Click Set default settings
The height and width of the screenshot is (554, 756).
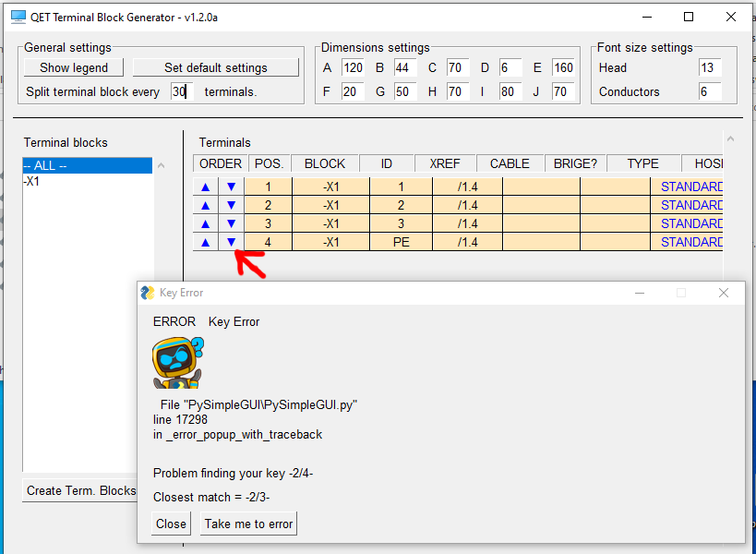tap(215, 67)
